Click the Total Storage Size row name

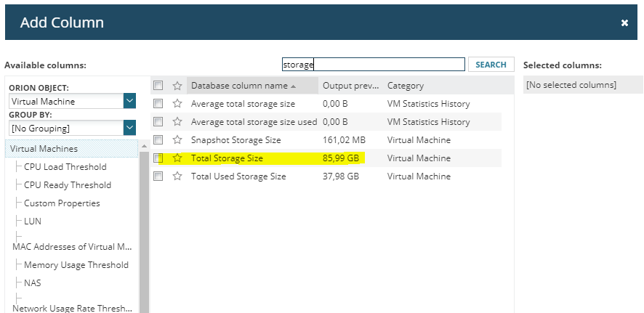(x=227, y=158)
